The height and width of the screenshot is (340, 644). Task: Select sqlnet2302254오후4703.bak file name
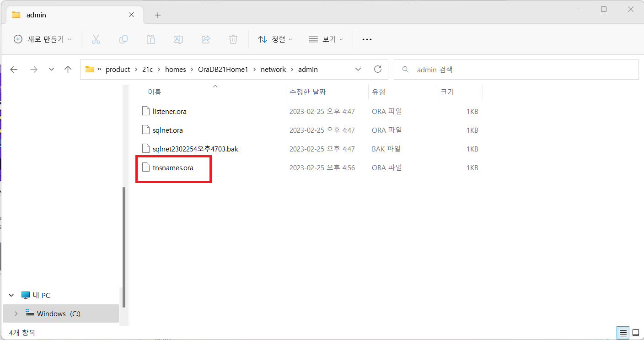coord(196,149)
